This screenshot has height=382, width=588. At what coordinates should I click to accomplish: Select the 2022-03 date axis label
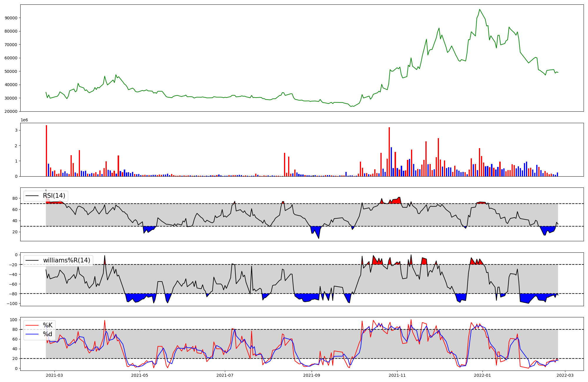pos(565,375)
